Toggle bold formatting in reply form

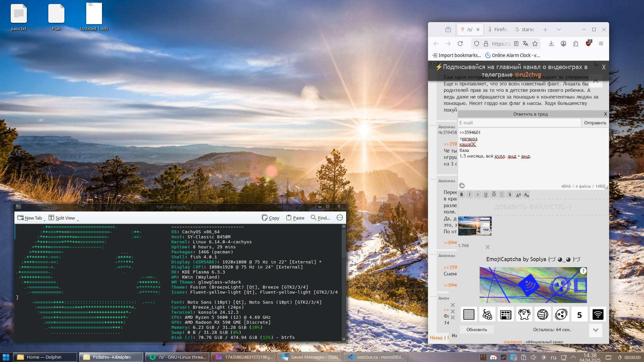462,195
